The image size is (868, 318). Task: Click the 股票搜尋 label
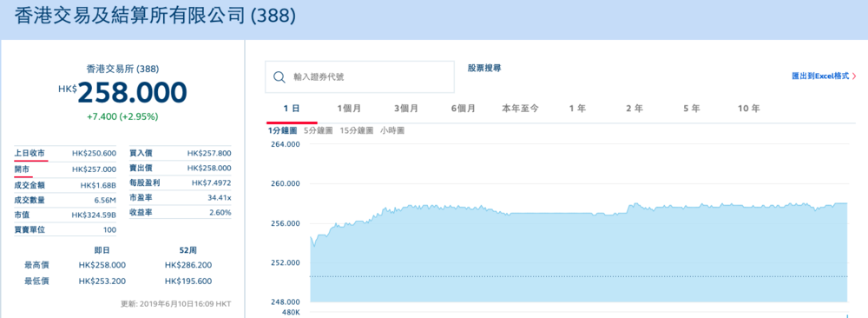coord(484,68)
